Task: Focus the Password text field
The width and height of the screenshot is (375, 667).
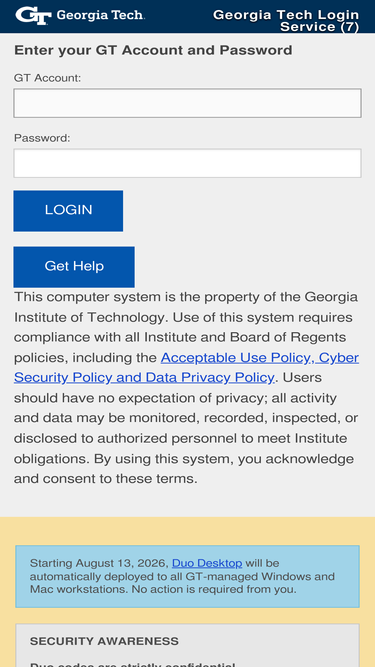Action: (188, 163)
